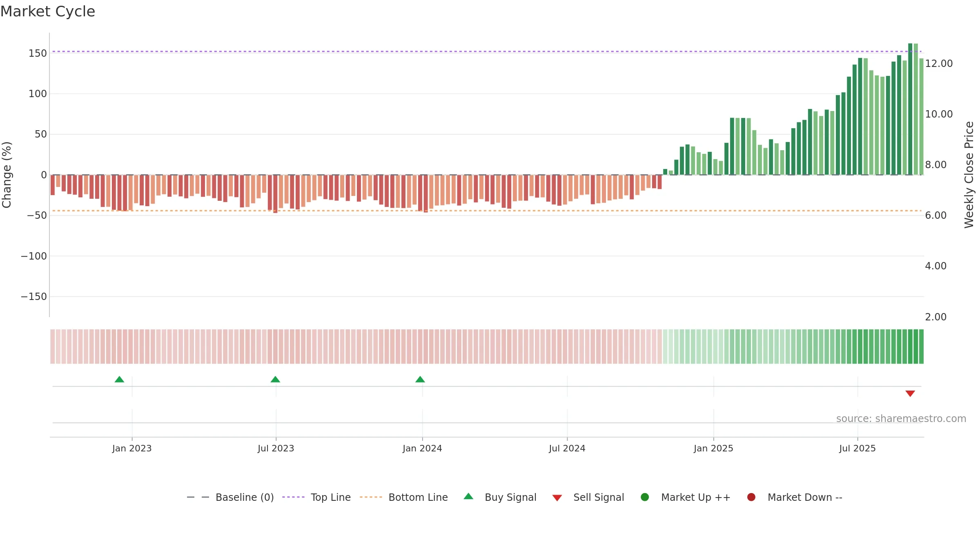Viewport: 980px width, 551px height.
Task: Select the buy signal marker before Jan 2023
Action: pyautogui.click(x=119, y=380)
